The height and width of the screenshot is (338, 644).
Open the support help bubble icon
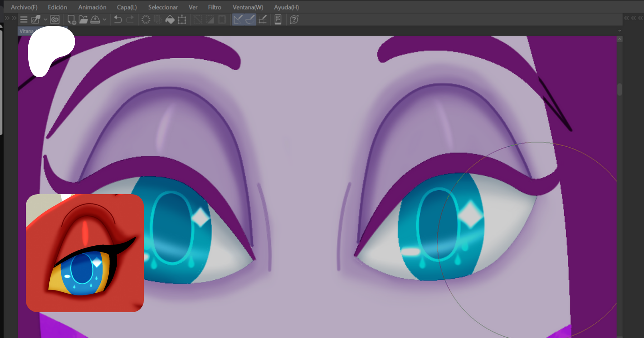(294, 20)
